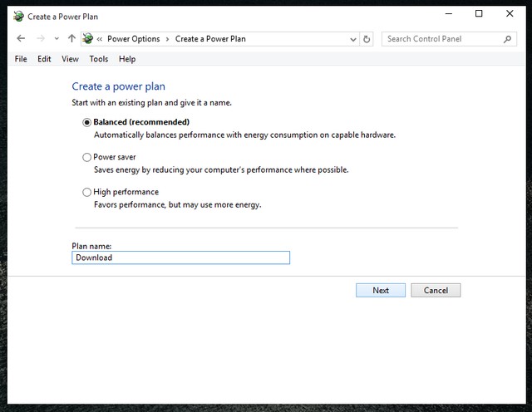Select the High performance plan option
532x412 pixels.
click(86, 192)
